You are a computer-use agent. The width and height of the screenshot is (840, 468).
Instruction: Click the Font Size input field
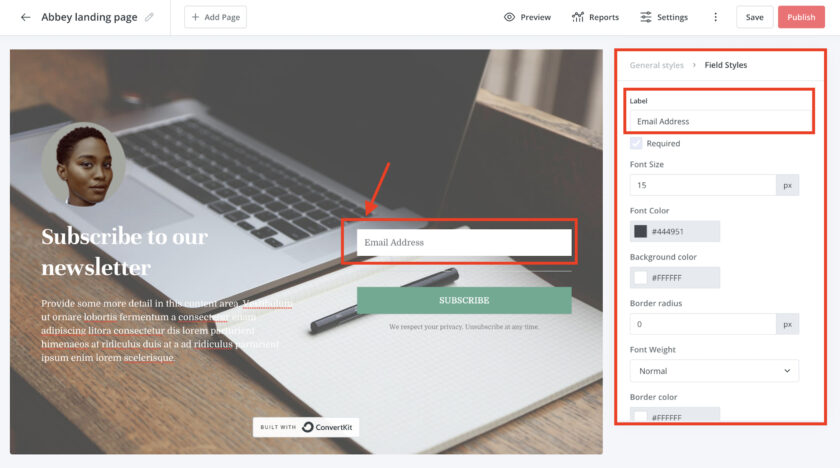point(703,185)
